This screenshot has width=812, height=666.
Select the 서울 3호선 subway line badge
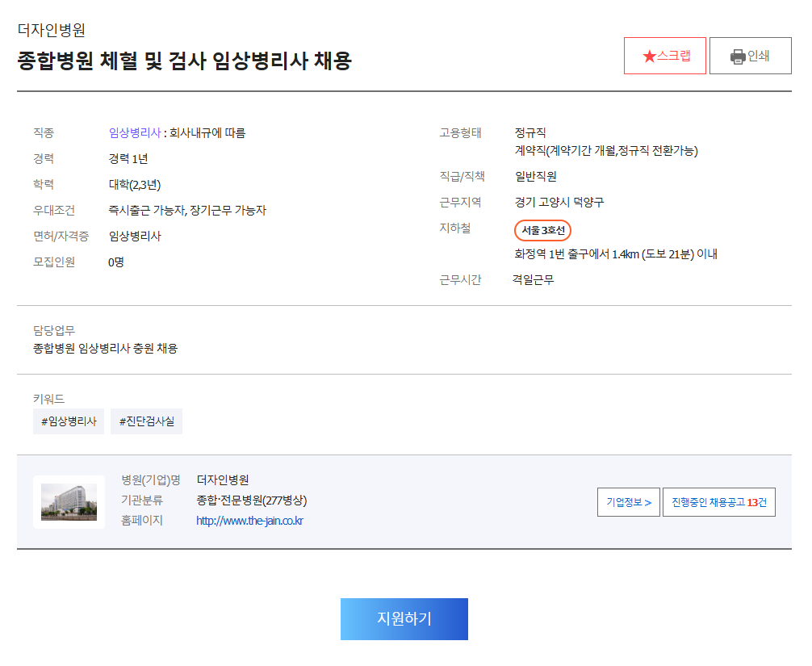tap(542, 231)
